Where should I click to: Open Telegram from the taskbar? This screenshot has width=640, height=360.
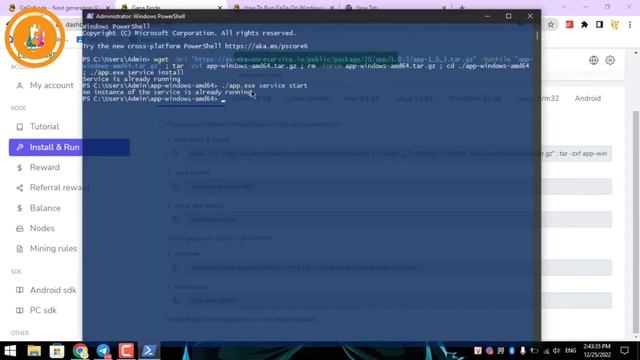pyautogui.click(x=103, y=351)
